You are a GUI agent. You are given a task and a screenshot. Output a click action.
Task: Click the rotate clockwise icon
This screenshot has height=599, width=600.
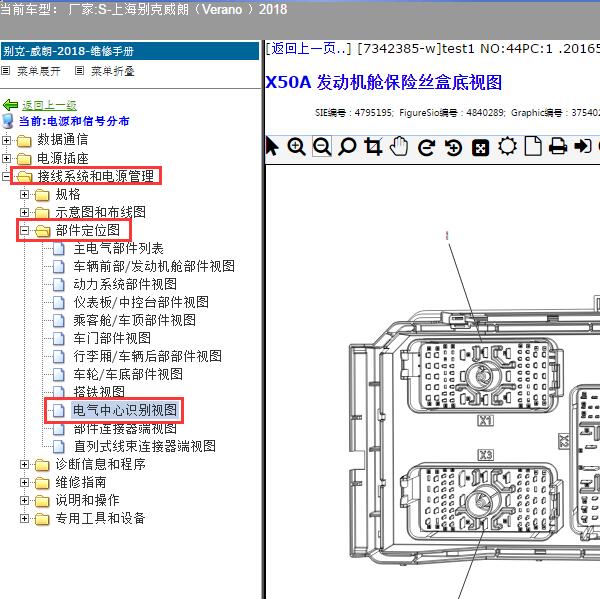[427, 147]
